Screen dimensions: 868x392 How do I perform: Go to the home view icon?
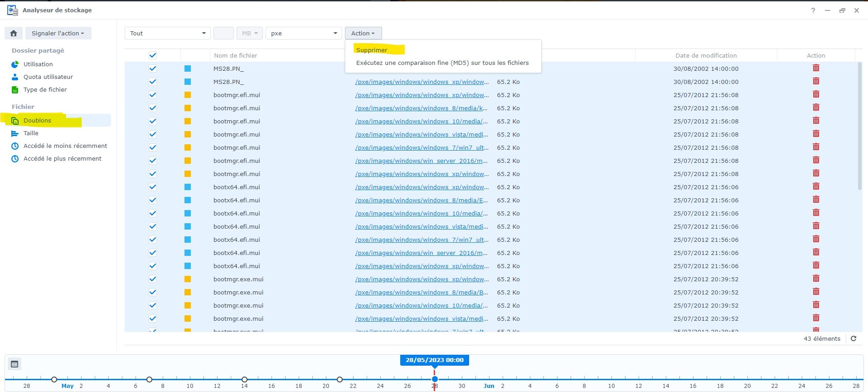14,33
